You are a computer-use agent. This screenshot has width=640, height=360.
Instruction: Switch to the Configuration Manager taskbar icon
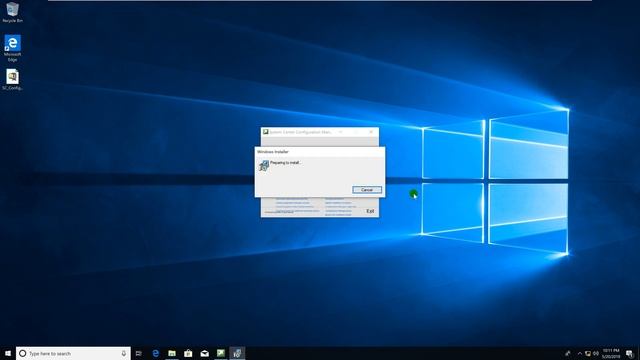(x=221, y=353)
